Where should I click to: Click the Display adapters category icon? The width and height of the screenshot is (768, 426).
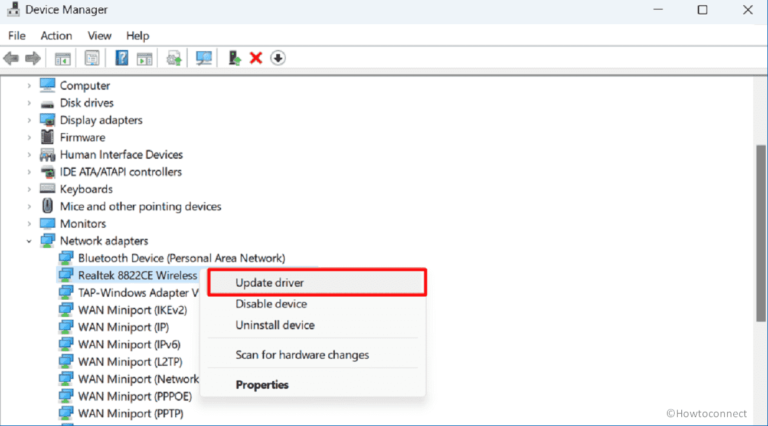click(48, 120)
